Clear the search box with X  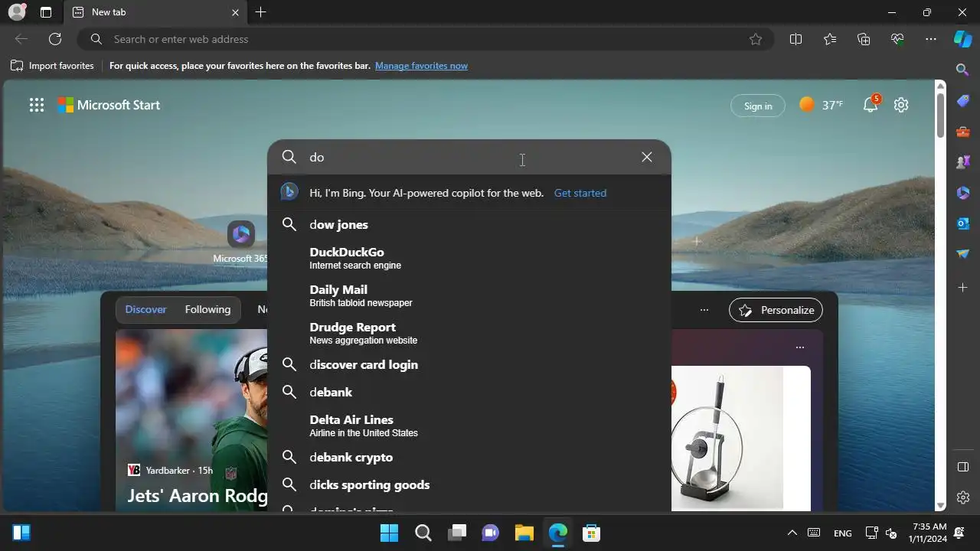[x=647, y=157]
